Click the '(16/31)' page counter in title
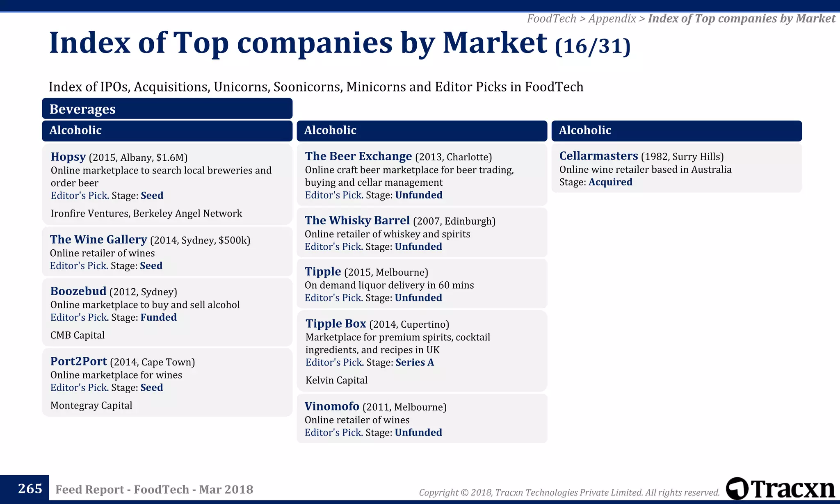Viewport: 840px width, 504px height. tap(593, 46)
